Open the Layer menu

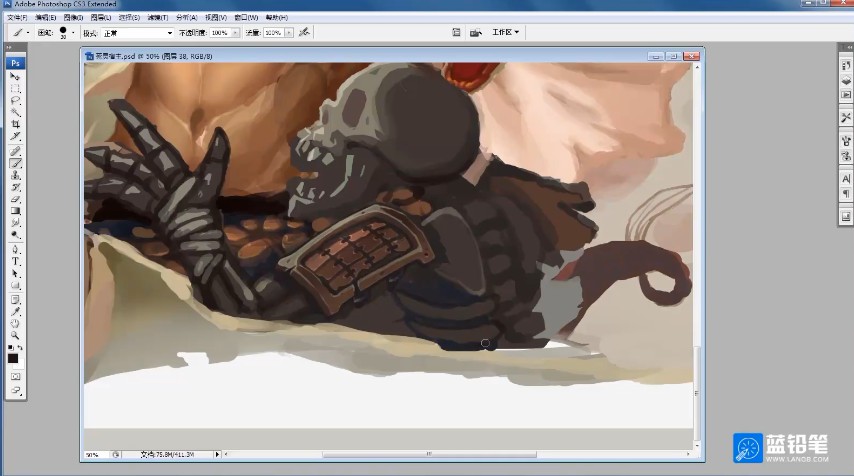(x=101, y=17)
